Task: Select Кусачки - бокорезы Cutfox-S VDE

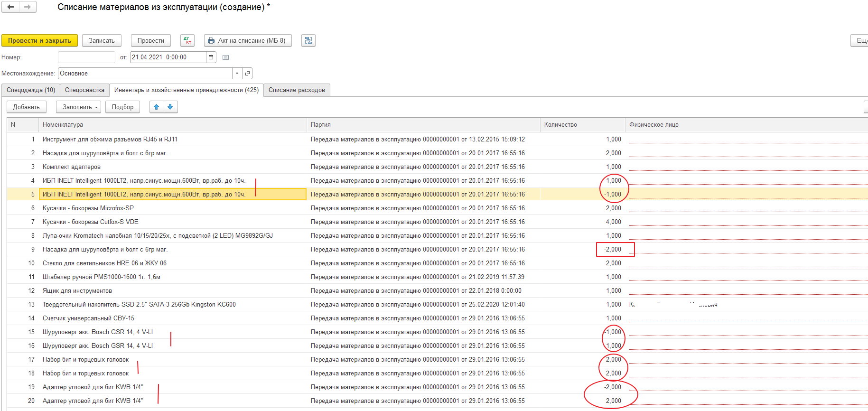Action: pos(438,222)
